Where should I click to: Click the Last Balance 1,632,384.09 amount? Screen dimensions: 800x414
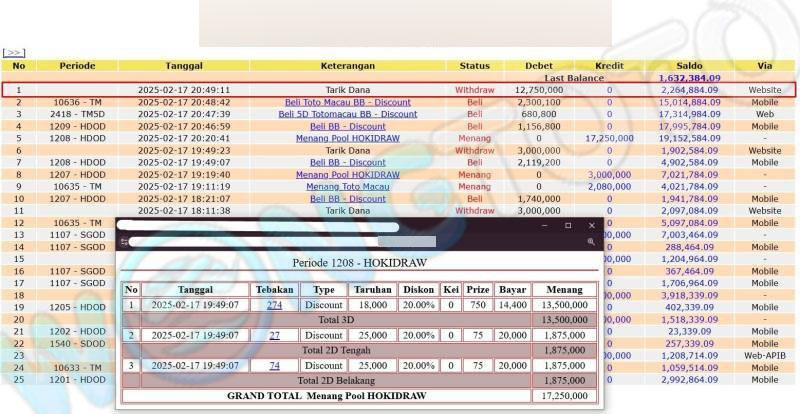(689, 77)
